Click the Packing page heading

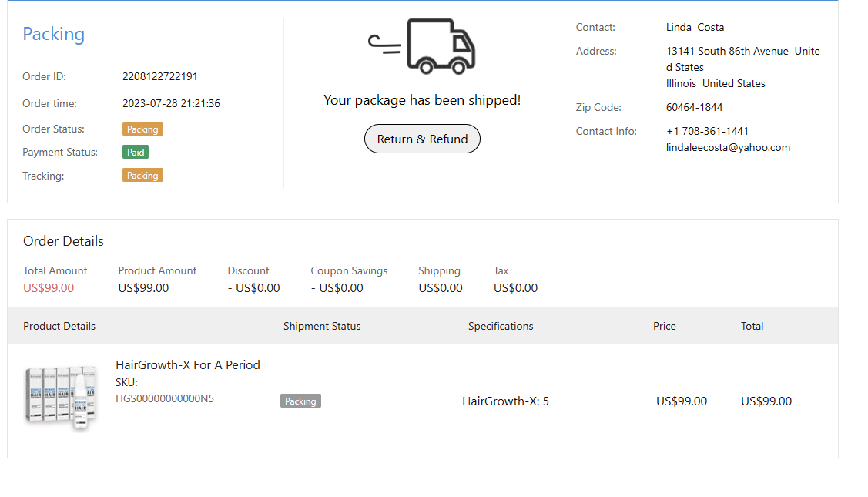pos(53,34)
